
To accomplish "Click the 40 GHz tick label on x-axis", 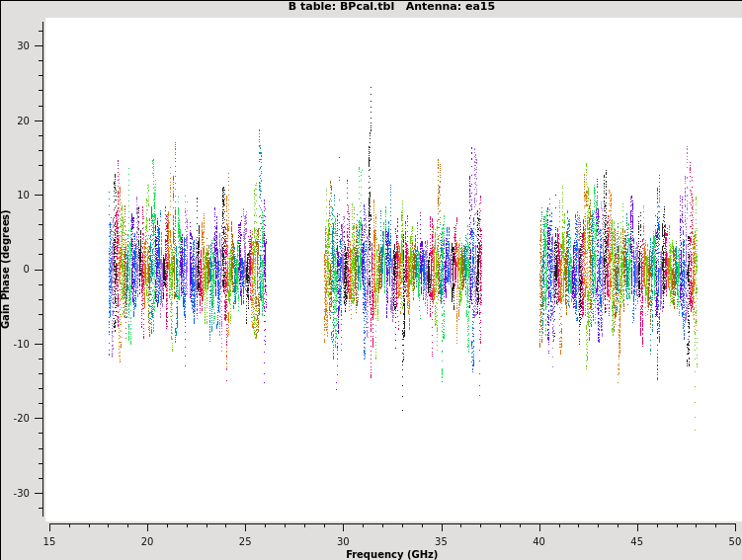I will (x=539, y=540).
